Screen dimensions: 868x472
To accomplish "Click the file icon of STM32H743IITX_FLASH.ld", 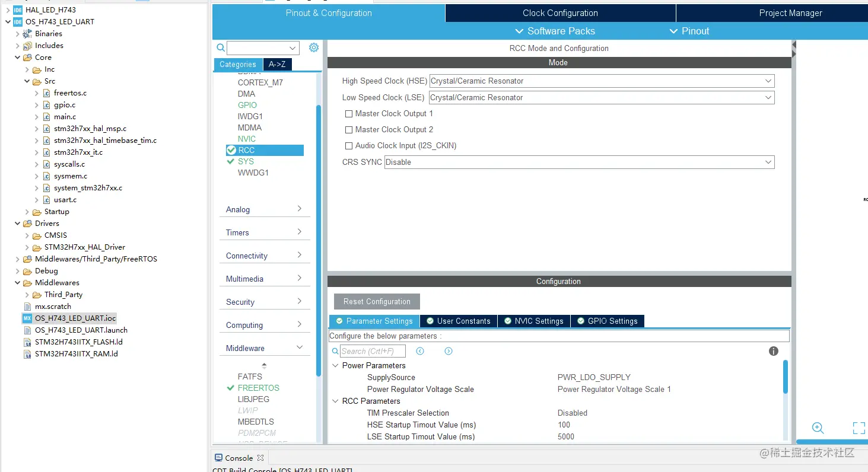I will (27, 342).
